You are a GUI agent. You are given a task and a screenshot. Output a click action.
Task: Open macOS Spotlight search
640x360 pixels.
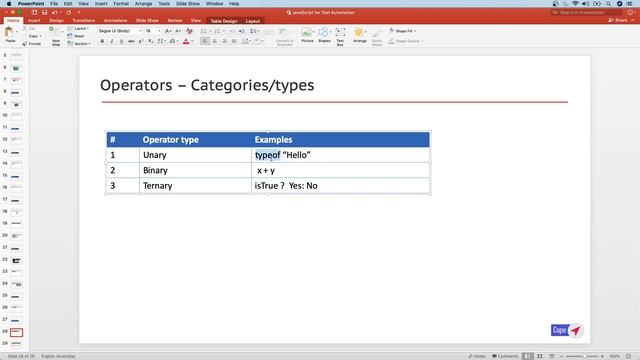tap(608, 4)
